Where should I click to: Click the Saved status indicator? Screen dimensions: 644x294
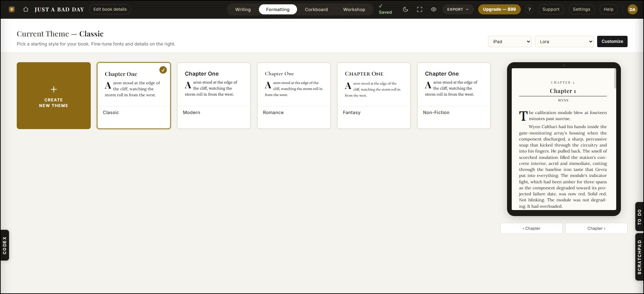click(385, 9)
